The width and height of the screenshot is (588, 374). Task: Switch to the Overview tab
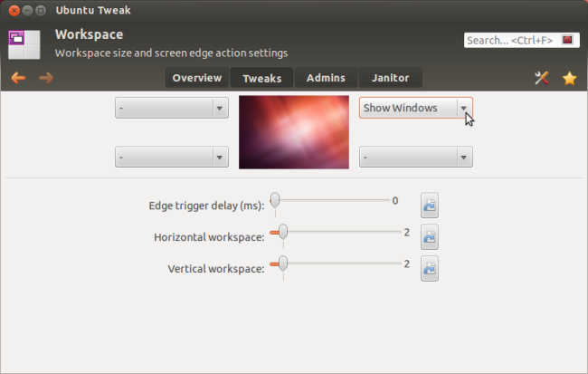click(x=197, y=78)
